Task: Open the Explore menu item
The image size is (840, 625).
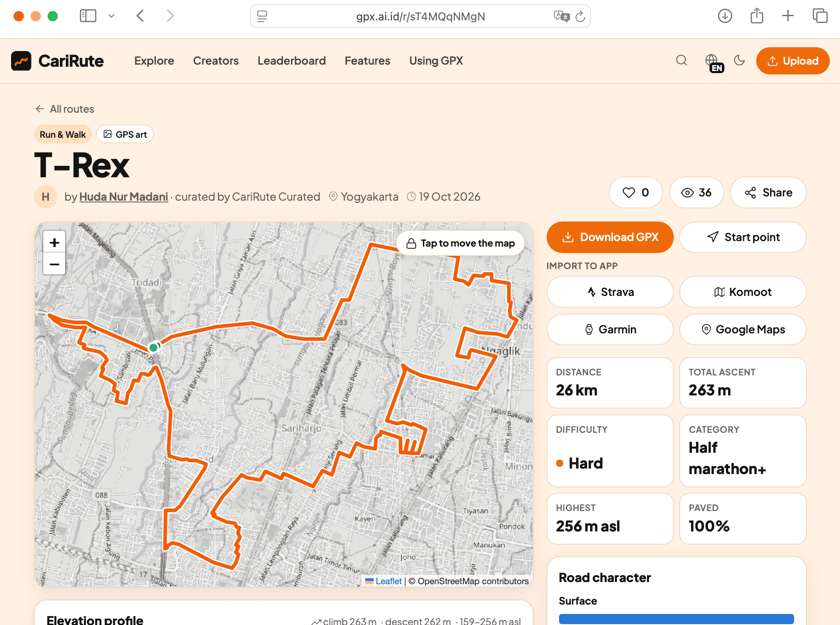Action: click(x=154, y=61)
